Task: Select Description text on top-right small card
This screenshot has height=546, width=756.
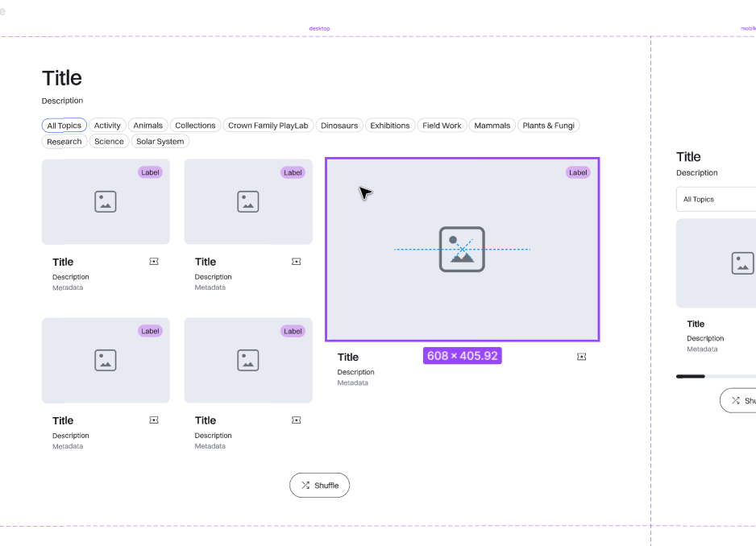Action: click(213, 277)
